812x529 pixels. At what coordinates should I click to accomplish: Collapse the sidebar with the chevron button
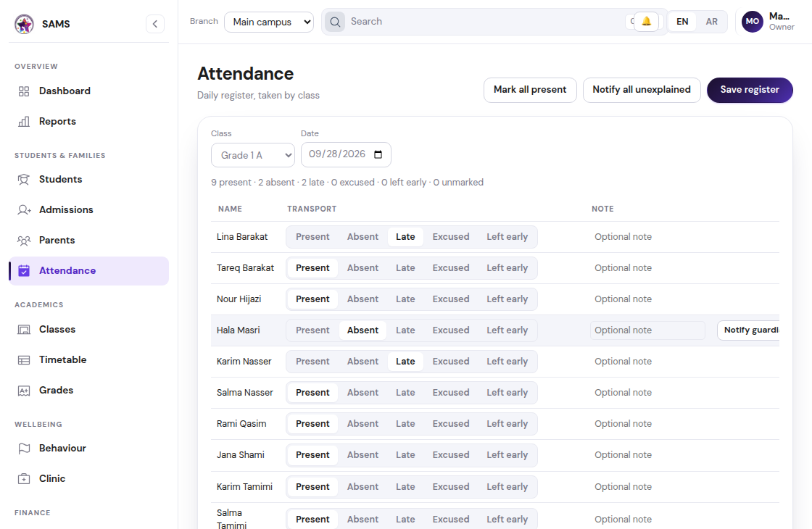[155, 24]
